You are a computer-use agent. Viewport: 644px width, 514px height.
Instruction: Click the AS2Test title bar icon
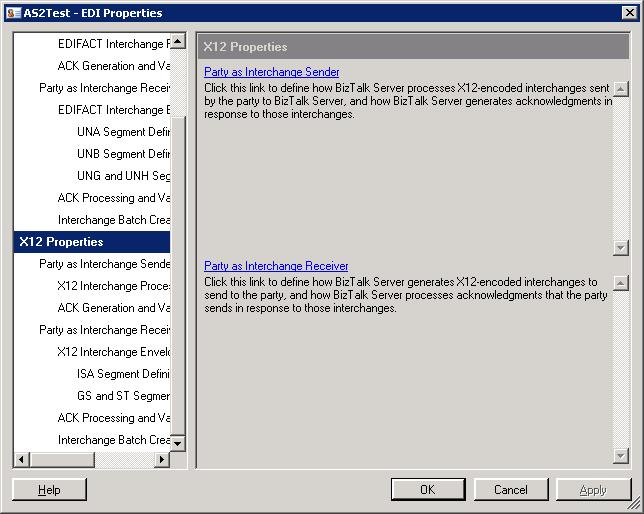click(x=14, y=13)
